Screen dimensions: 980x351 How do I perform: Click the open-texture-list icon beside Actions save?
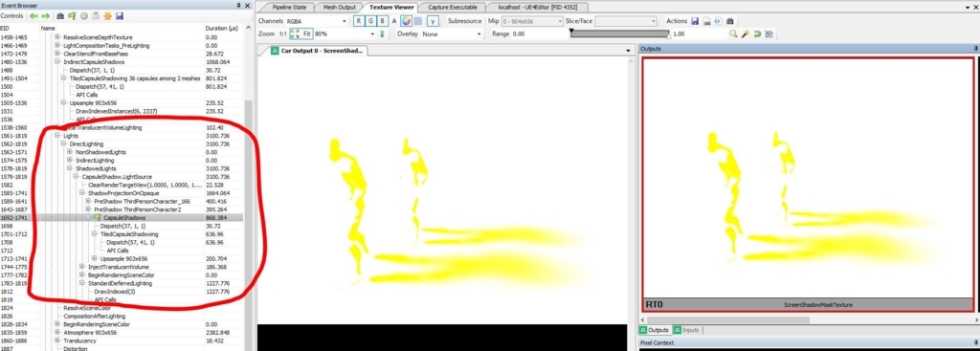tap(707, 21)
